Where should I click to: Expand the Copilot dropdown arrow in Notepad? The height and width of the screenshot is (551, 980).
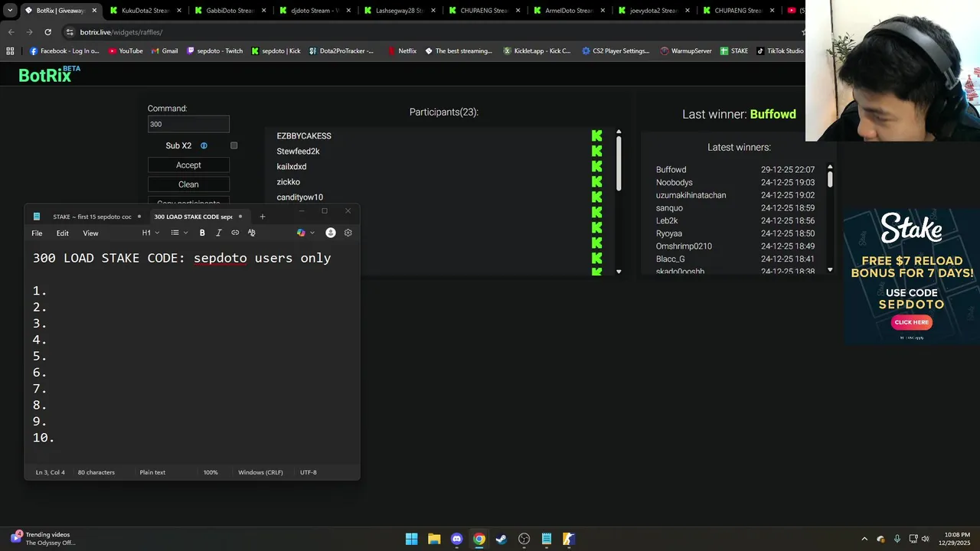tap(312, 233)
